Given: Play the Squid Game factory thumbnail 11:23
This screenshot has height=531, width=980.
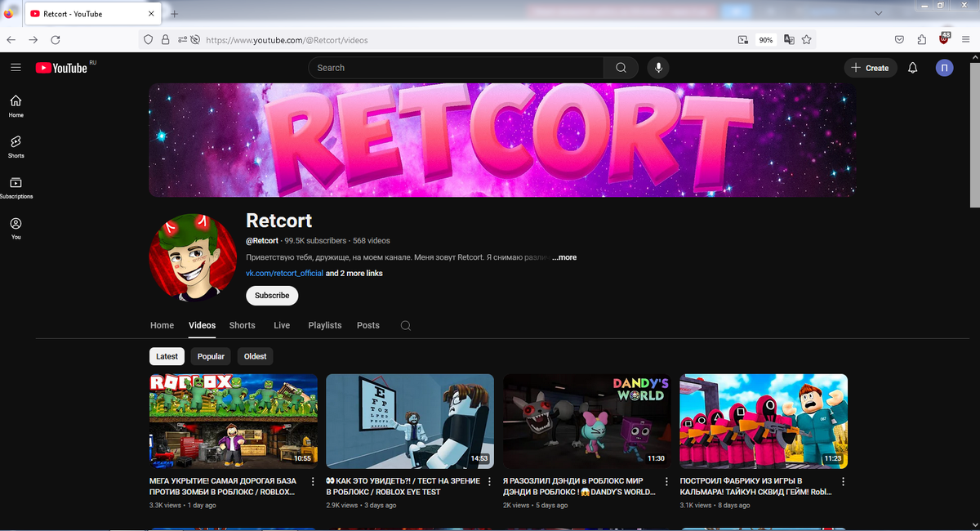Looking at the screenshot, I should [764, 421].
